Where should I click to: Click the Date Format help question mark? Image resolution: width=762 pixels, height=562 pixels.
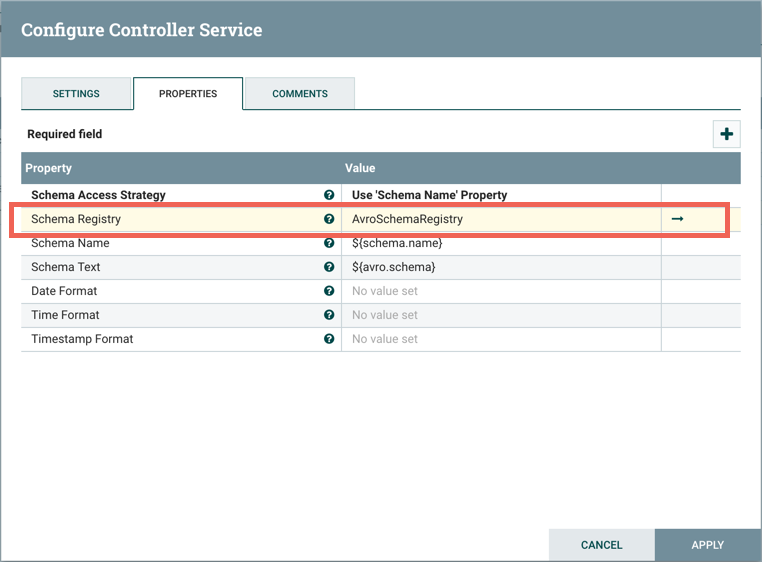(x=329, y=291)
